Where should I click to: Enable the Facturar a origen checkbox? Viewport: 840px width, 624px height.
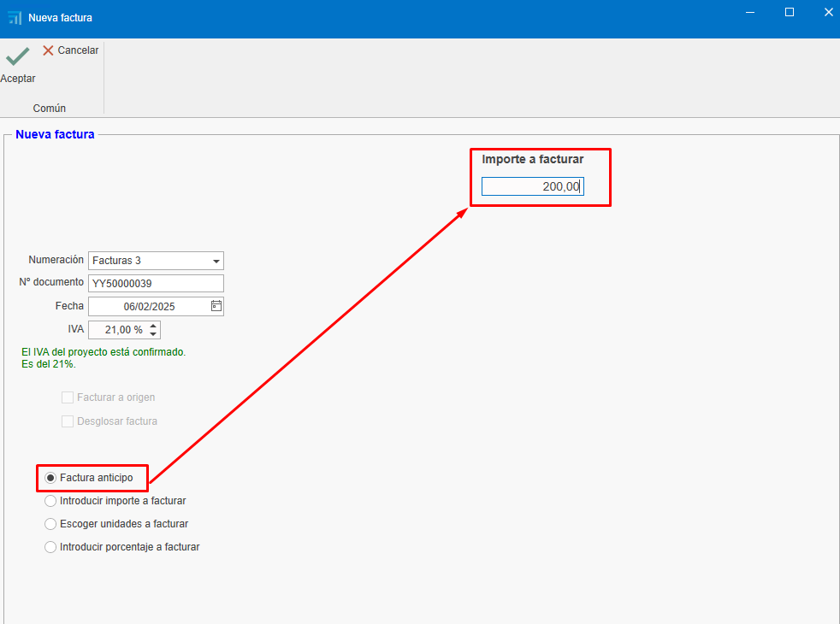pos(68,397)
